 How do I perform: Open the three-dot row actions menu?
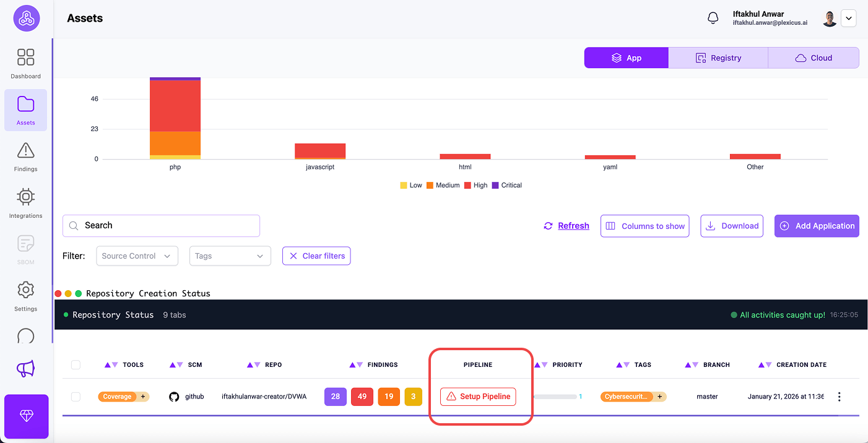839,397
